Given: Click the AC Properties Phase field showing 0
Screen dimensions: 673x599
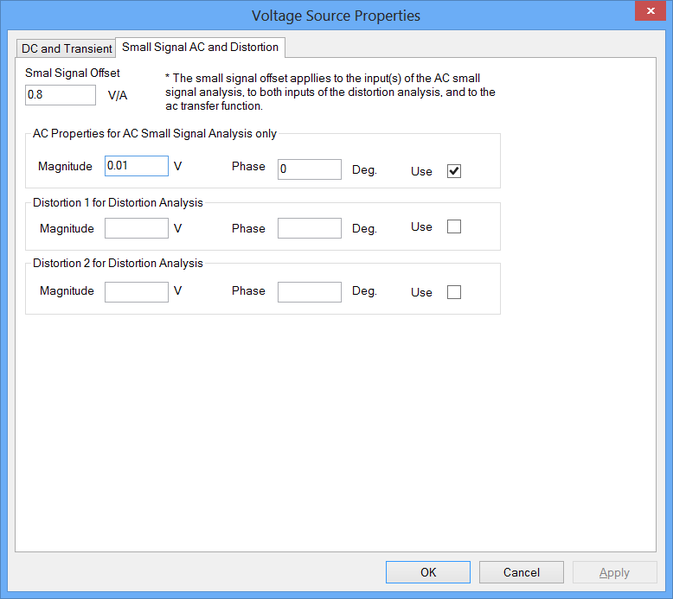Looking at the screenshot, I should click(309, 169).
